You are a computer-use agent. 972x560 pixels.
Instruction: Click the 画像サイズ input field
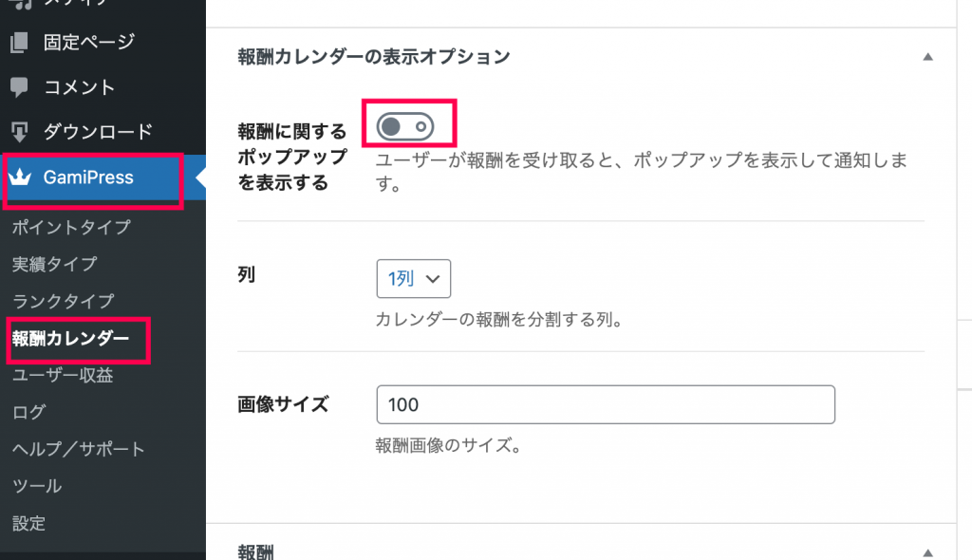[x=606, y=404]
